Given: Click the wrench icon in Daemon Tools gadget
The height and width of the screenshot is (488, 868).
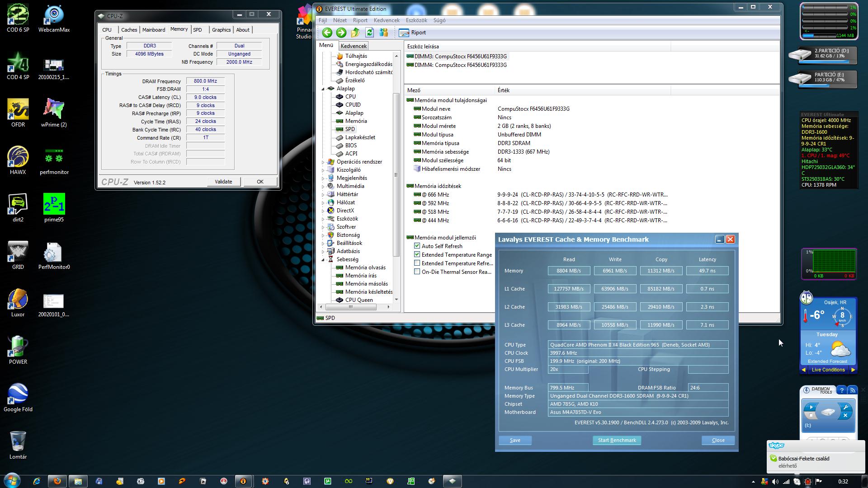Looking at the screenshot, I should tap(846, 407).
